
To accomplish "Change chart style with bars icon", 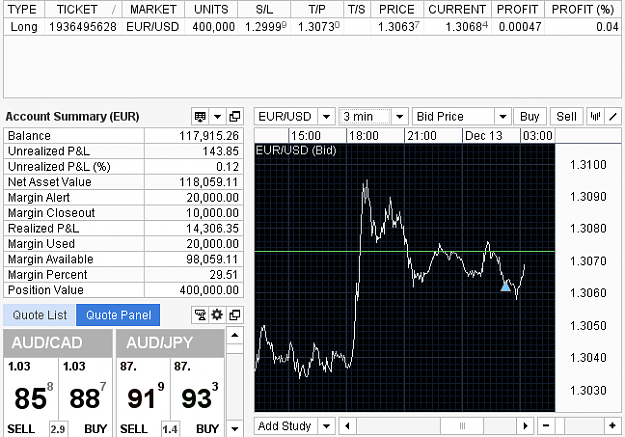I will 595,117.
